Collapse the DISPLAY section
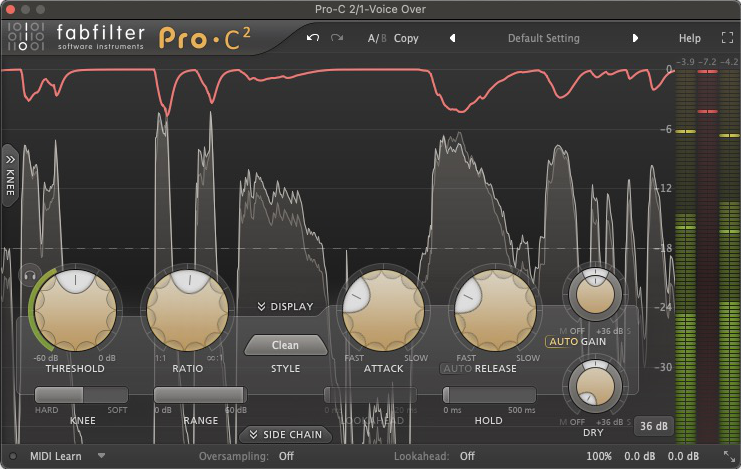The height and width of the screenshot is (469, 741). 285,307
